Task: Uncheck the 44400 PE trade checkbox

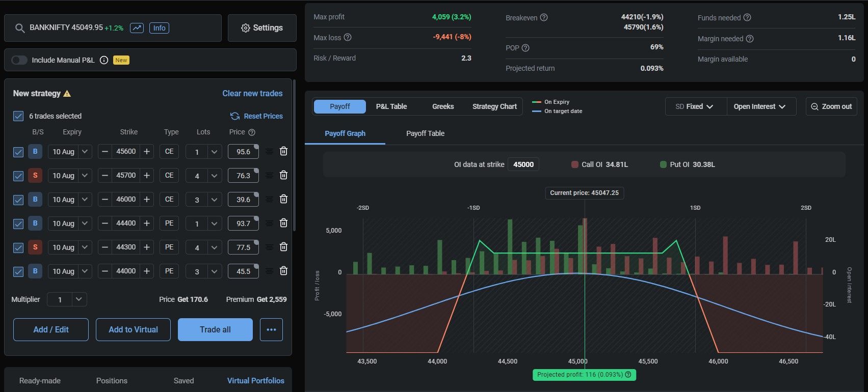Action: tap(18, 223)
